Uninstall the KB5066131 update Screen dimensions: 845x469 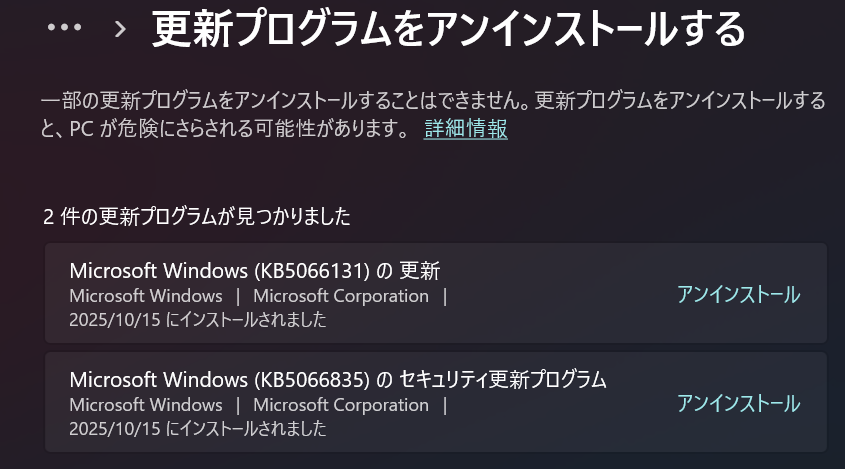(x=738, y=295)
